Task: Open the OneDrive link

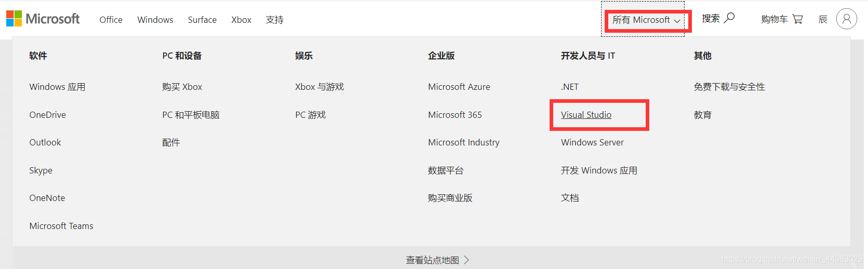Action: [48, 115]
